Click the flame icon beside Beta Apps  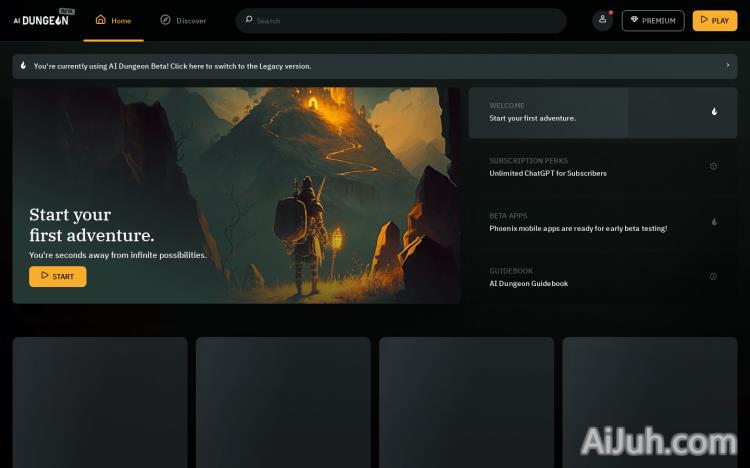click(x=714, y=222)
